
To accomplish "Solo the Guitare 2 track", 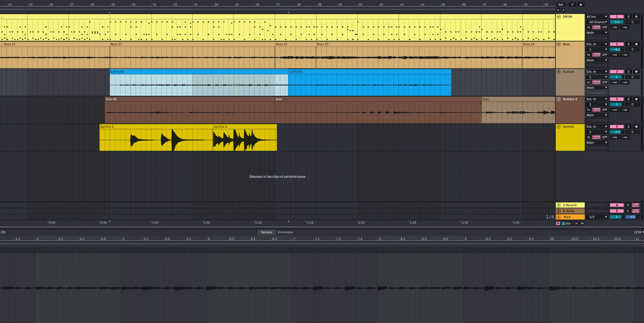I will click(x=628, y=99).
